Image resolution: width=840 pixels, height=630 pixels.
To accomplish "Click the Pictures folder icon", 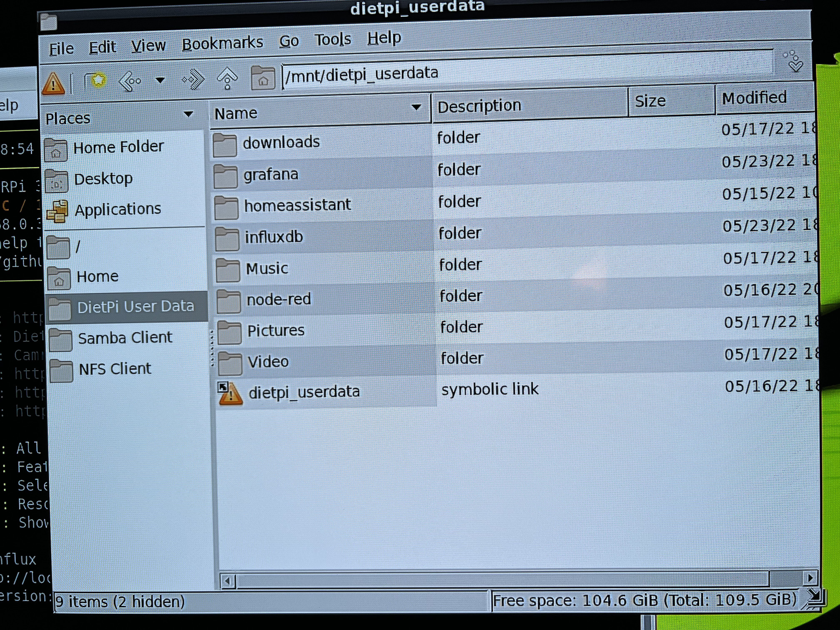I will click(230, 332).
